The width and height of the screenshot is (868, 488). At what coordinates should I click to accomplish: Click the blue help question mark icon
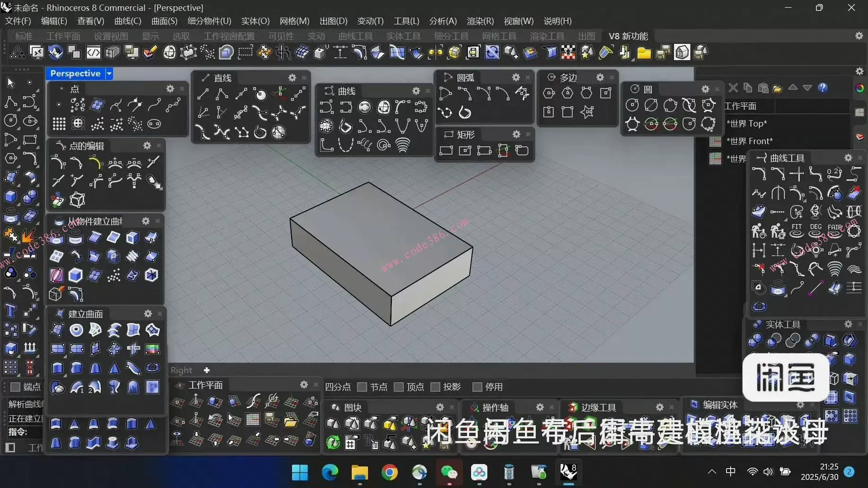tap(823, 88)
